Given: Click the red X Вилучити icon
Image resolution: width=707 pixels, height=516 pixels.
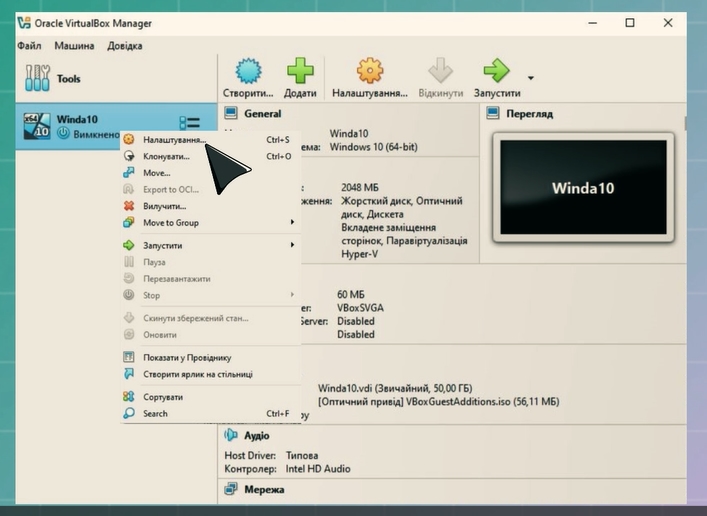Looking at the screenshot, I should tap(129, 206).
